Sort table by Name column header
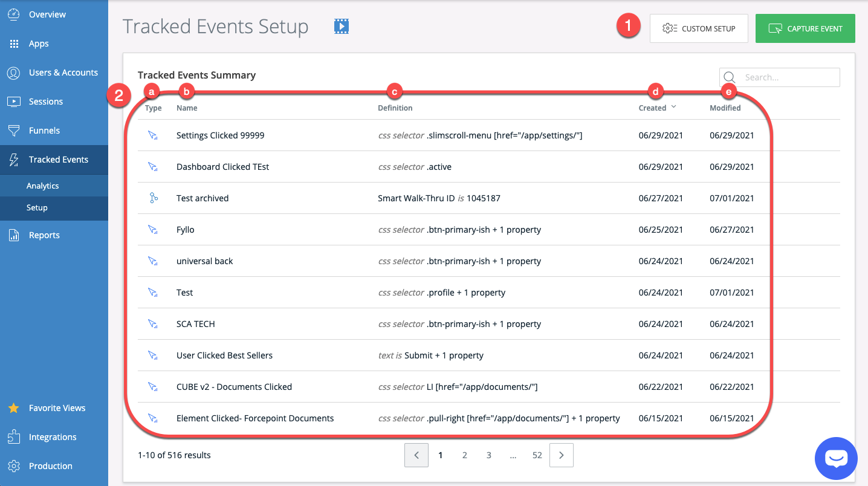Screen dimensions: 868x486 187,108
